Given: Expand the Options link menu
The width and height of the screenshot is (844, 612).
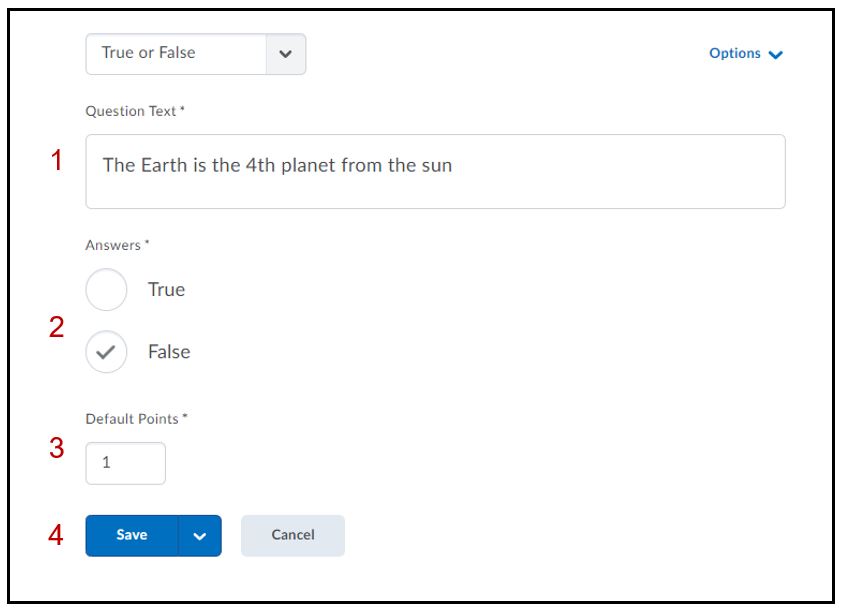Looking at the screenshot, I should coord(735,54).
